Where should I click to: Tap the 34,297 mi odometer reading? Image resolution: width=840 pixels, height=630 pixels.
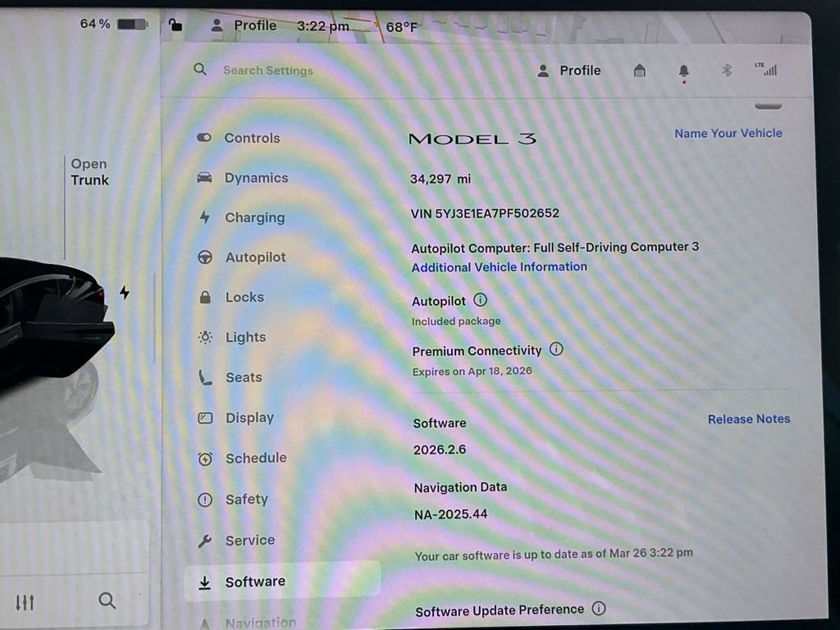[x=441, y=179]
